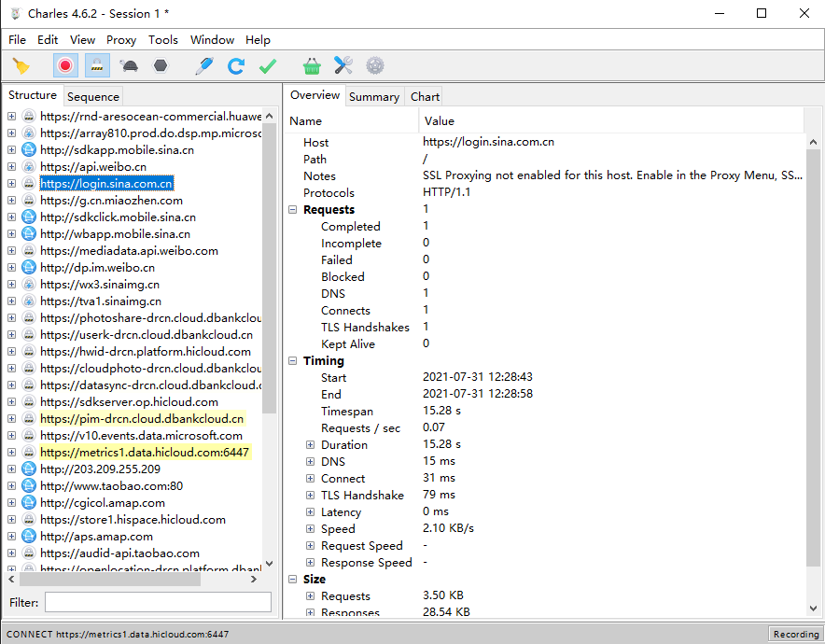This screenshot has height=644, width=825.
Task: Toggle SSL Proxying padlock button
Action: (97, 65)
